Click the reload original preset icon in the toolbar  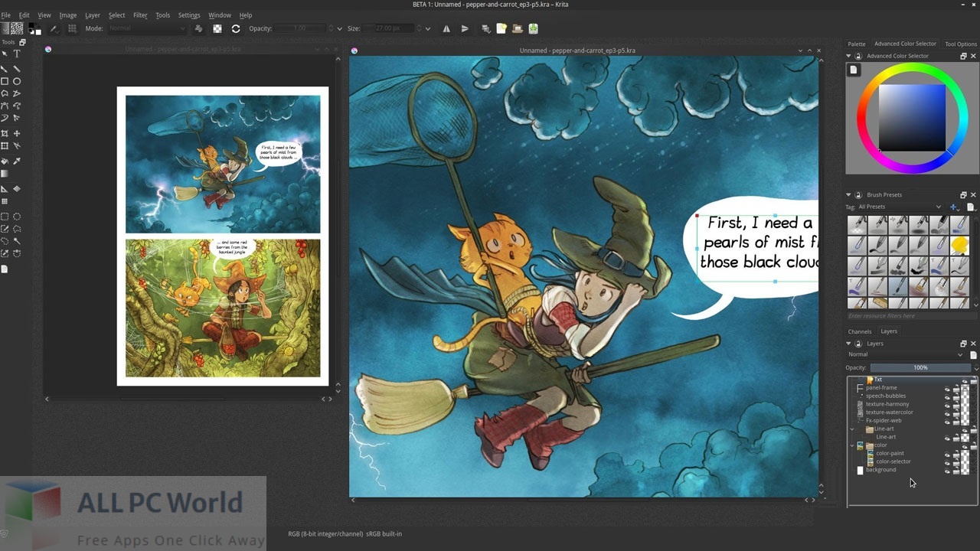tap(236, 28)
